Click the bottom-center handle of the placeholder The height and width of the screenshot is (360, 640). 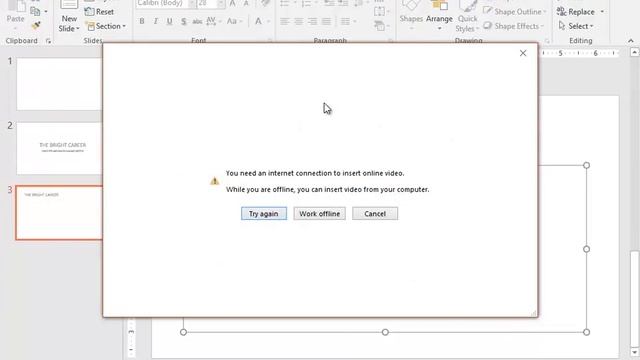point(385,332)
